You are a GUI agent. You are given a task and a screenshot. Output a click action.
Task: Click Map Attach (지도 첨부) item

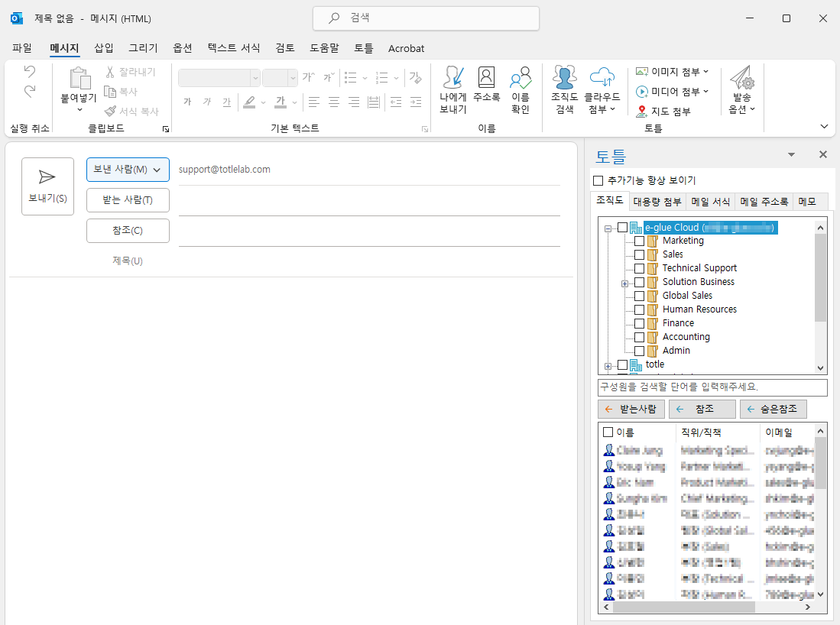[x=663, y=112]
